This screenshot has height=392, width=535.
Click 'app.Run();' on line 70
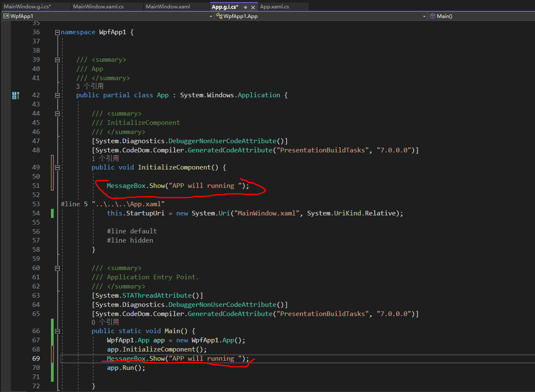[126, 368]
